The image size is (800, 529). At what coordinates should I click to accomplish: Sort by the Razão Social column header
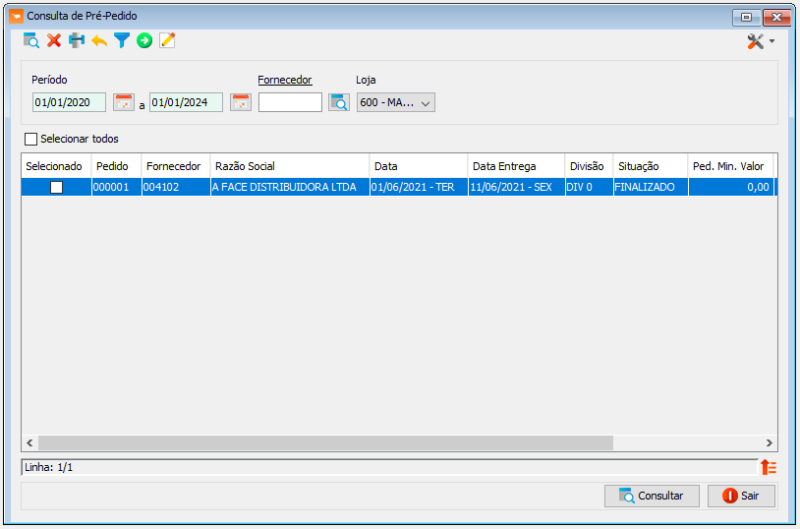point(290,166)
